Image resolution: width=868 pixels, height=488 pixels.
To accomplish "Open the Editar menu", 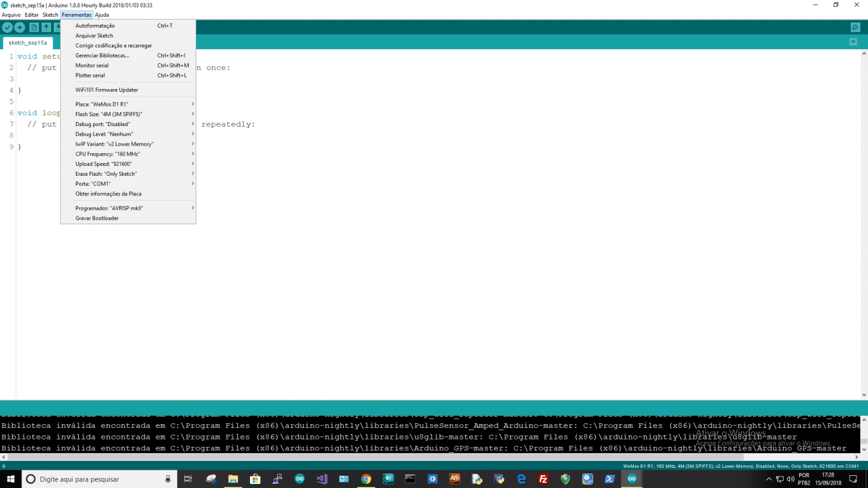I will pos(32,15).
